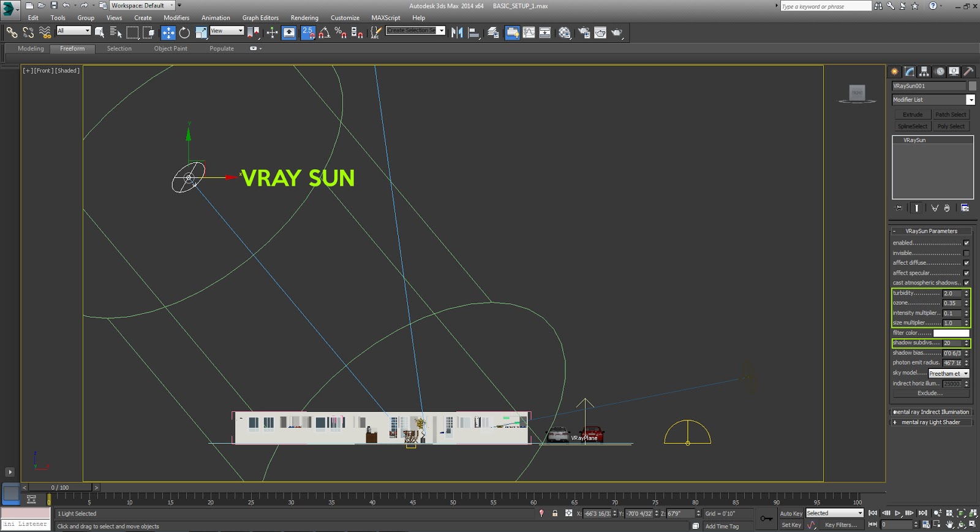This screenshot has height=532, width=980.
Task: Select the Select and Link tool
Action: pyautogui.click(x=12, y=32)
